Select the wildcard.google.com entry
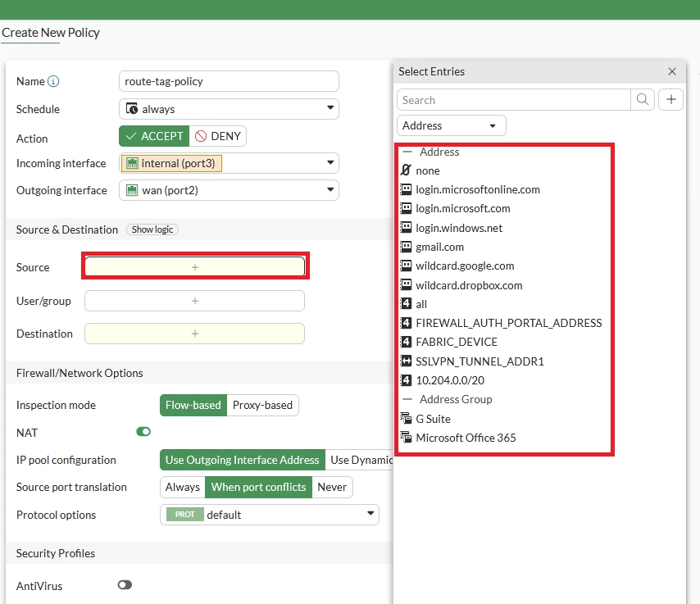Image resolution: width=700 pixels, height=604 pixels. (465, 266)
